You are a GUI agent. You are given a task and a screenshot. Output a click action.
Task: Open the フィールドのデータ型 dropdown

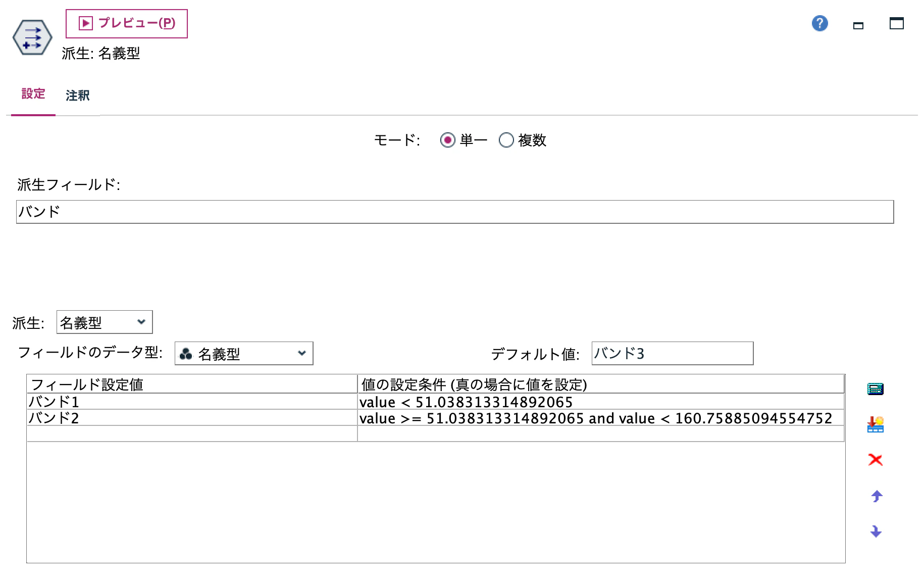[x=244, y=354]
